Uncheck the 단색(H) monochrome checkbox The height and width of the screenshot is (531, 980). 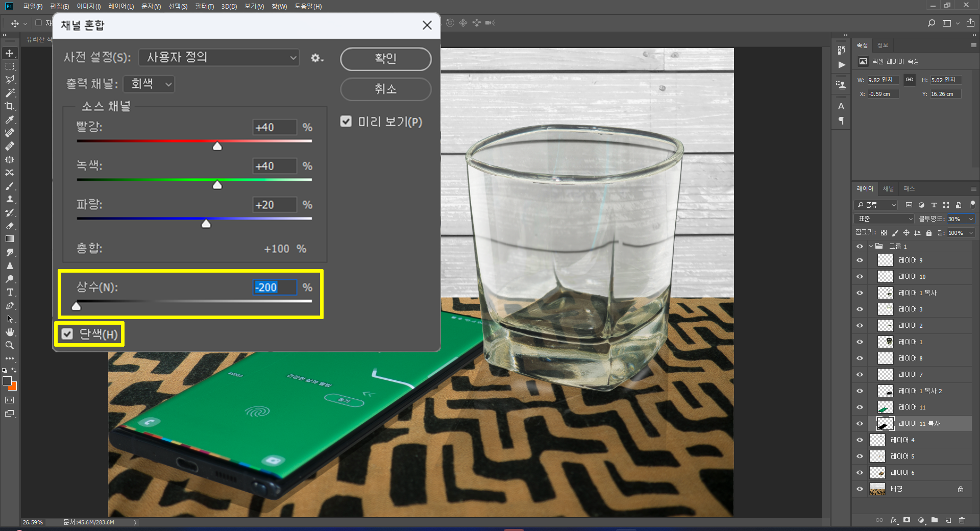point(67,334)
